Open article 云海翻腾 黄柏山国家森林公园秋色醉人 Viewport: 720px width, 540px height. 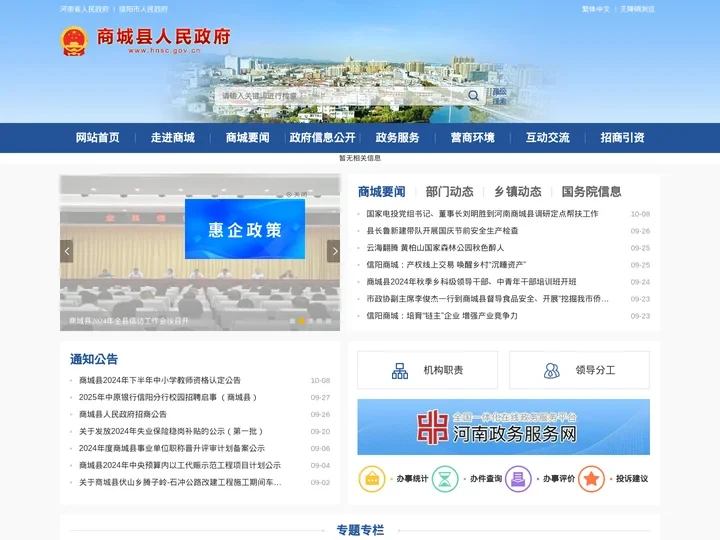(435, 248)
